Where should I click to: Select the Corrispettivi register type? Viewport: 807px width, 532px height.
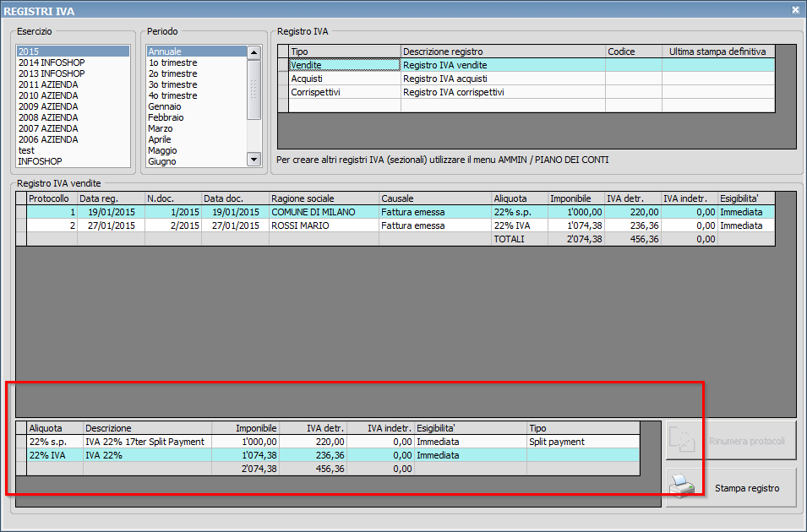click(315, 92)
